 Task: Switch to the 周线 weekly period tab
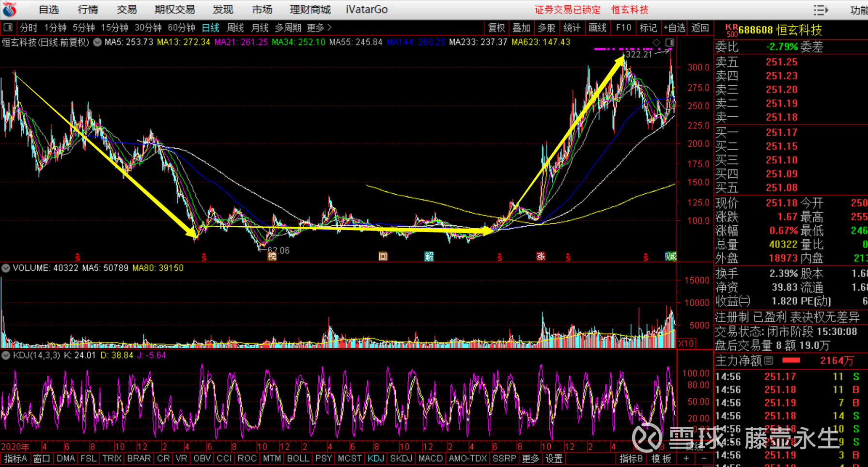[x=235, y=28]
